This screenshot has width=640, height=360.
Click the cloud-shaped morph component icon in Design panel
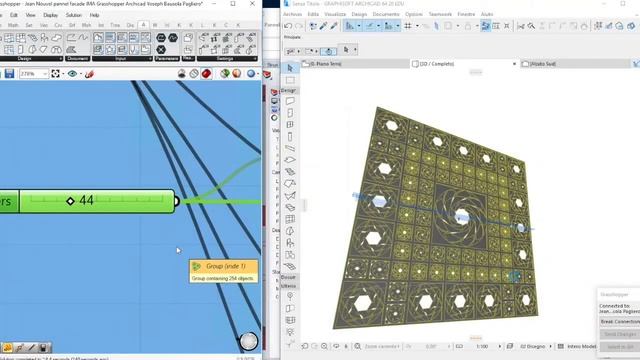pyautogui.click(x=56, y=38)
